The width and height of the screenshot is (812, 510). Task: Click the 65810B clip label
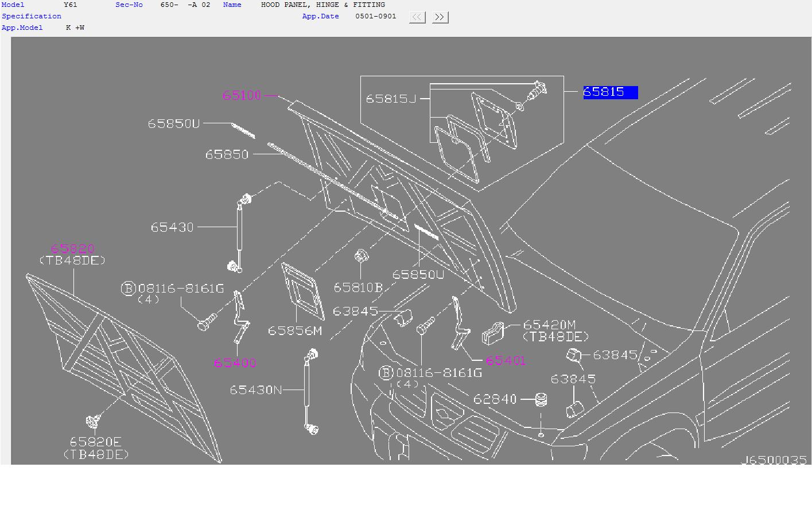click(358, 287)
